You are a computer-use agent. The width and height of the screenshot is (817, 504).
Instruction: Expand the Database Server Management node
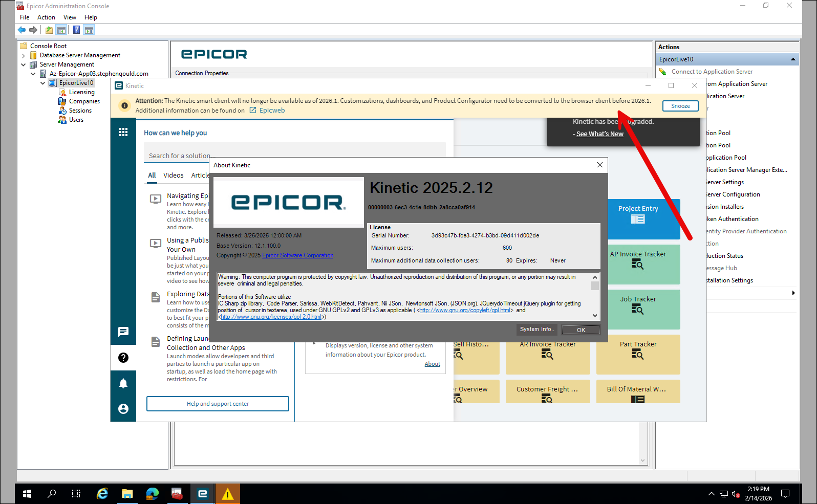24,55
